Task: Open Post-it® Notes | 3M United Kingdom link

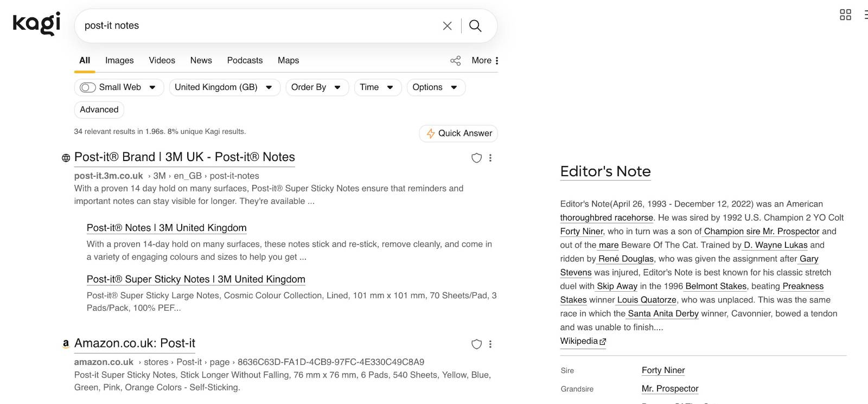Action: [x=167, y=228]
